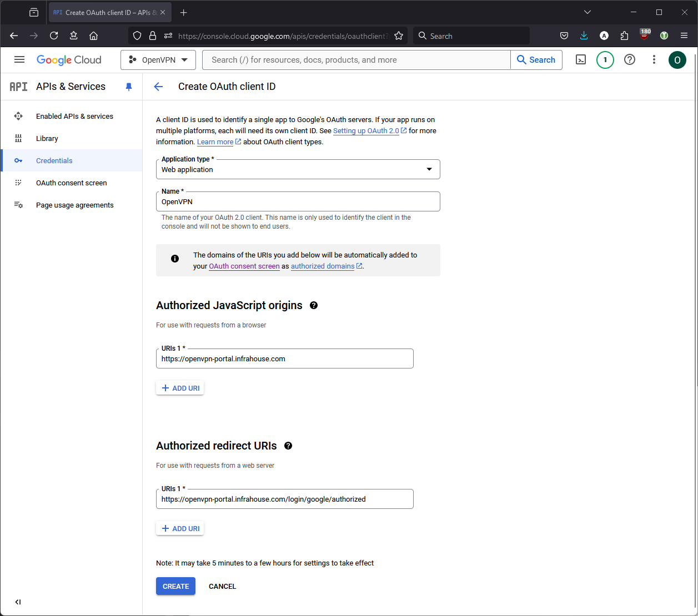Open OAuth consent screen in sidebar
698x616 pixels.
tap(72, 183)
